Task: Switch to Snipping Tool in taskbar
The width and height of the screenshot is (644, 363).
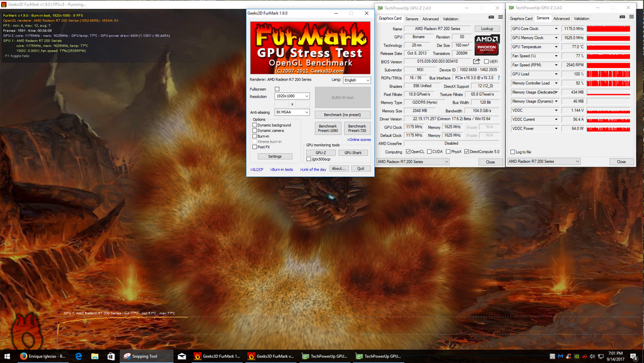Action: [146, 356]
